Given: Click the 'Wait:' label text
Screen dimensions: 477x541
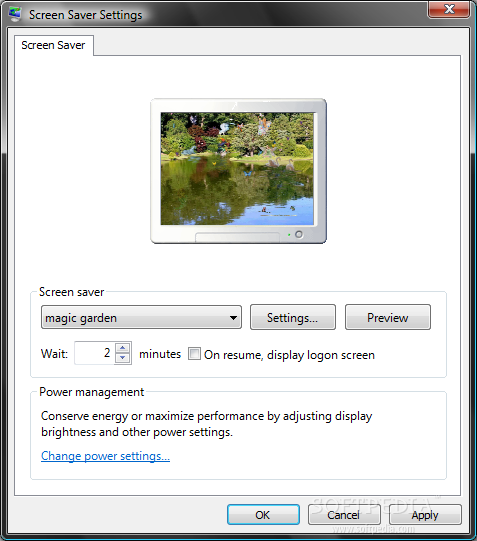Looking at the screenshot, I should coord(54,354).
